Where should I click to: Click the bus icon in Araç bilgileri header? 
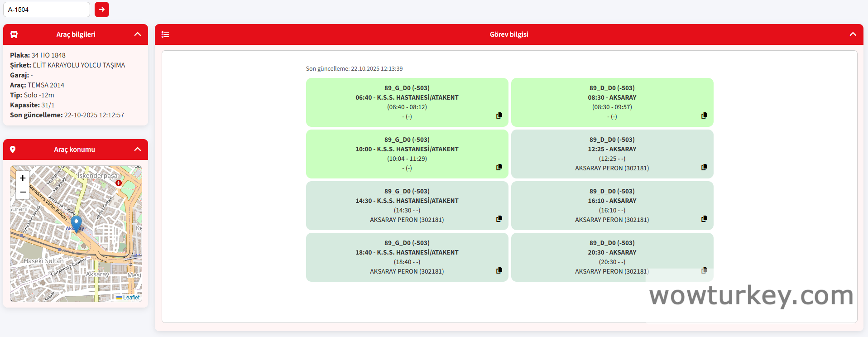[14, 34]
